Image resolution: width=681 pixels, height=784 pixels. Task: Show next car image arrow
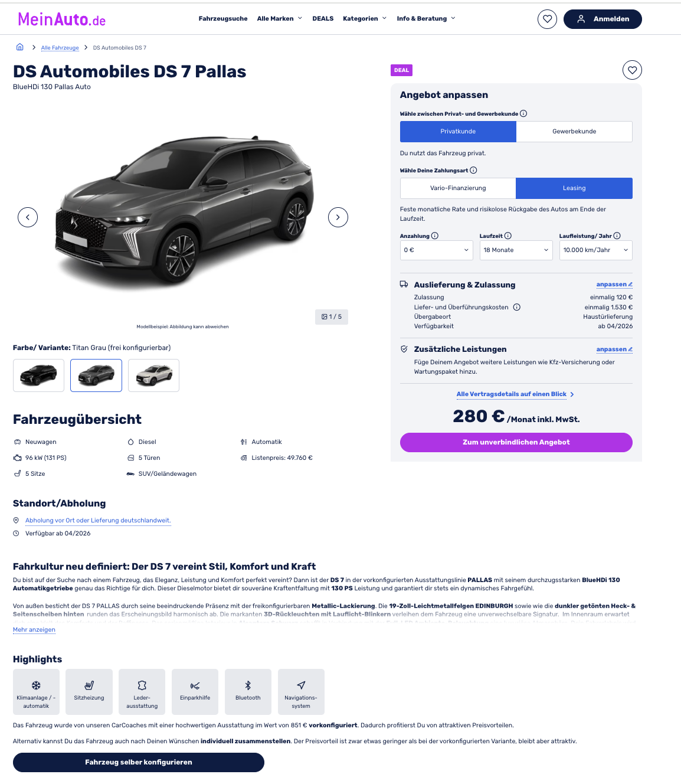338,217
